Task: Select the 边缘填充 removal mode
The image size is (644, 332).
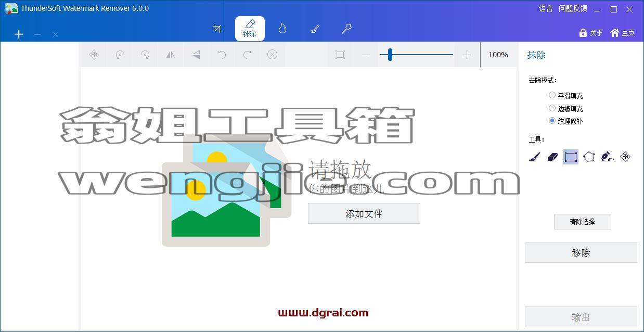Action: tap(566, 108)
